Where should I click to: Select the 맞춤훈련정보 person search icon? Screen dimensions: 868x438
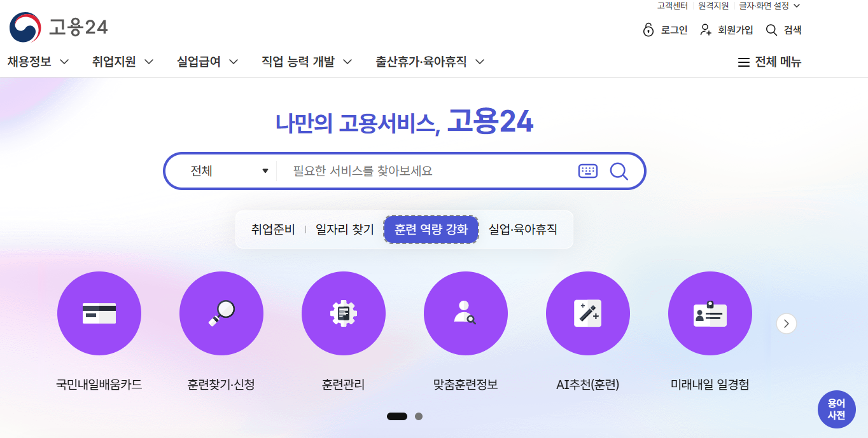(x=466, y=313)
